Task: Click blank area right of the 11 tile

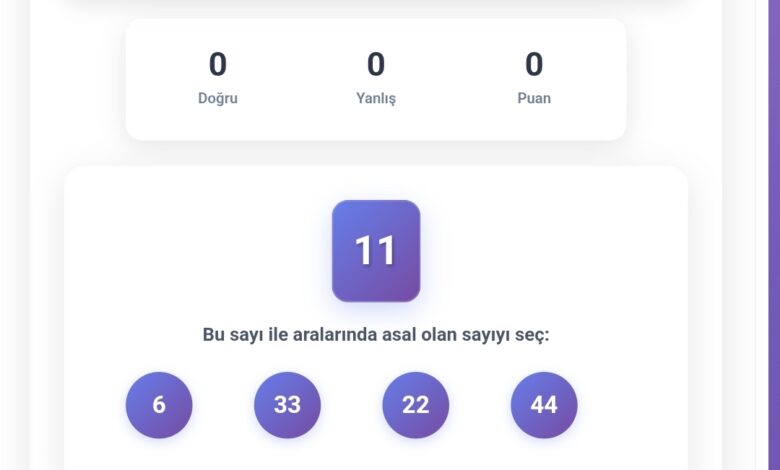Action: pyautogui.click(x=550, y=251)
